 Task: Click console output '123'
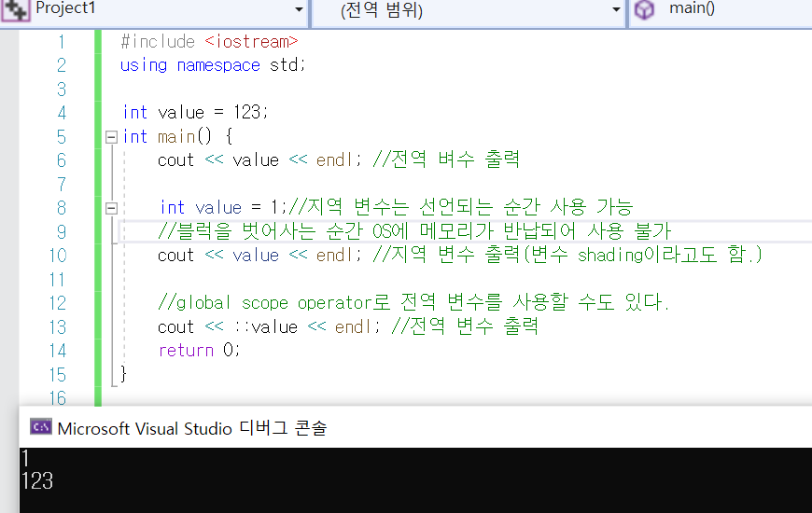coord(37,481)
